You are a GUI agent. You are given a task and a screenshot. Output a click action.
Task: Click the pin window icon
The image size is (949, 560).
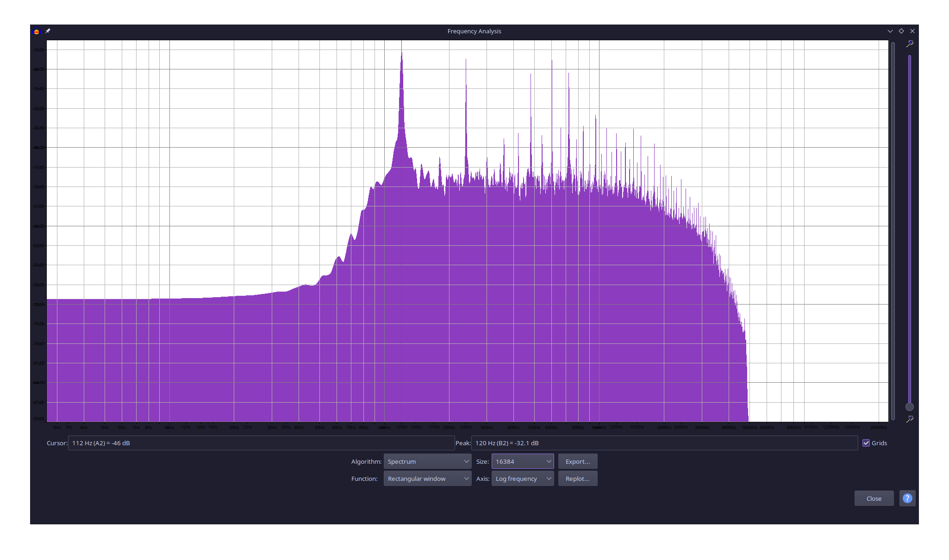(48, 31)
